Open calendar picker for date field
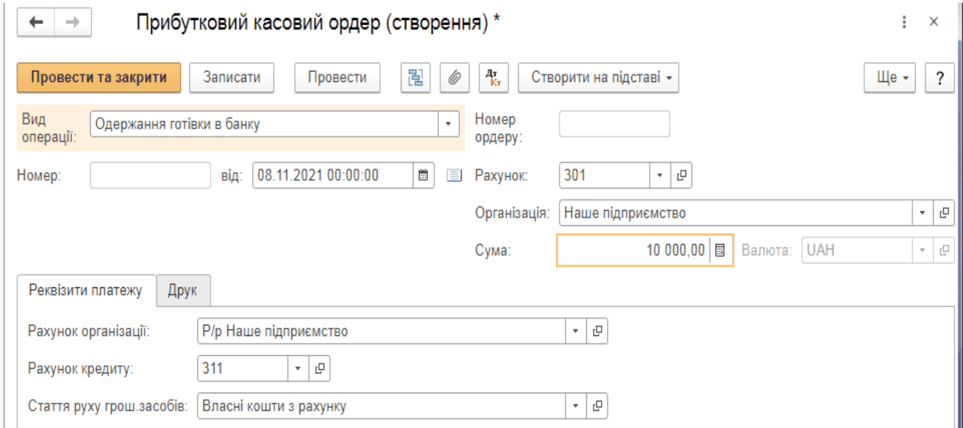Screen dimensions: 963x428 click(x=423, y=176)
